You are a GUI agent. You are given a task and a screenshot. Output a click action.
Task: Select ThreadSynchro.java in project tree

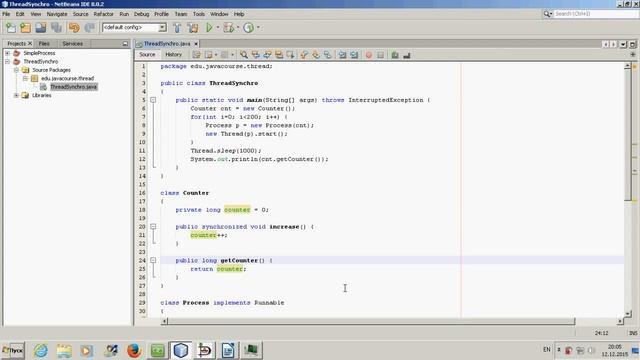coord(73,87)
